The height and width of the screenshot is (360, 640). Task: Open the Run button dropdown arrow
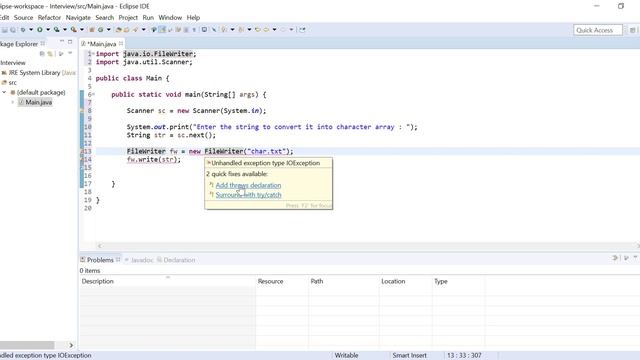click(x=48, y=29)
